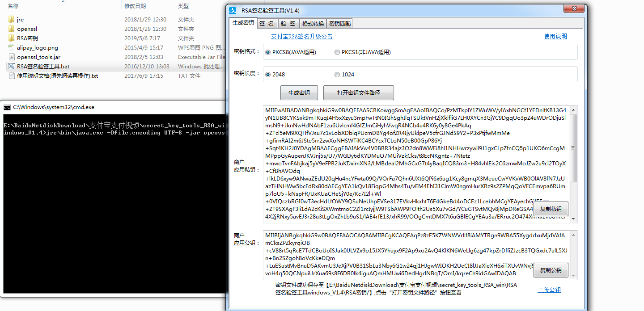Switch to the 验签 tab
Viewport: 644px width, 311px height.
[x=288, y=24]
